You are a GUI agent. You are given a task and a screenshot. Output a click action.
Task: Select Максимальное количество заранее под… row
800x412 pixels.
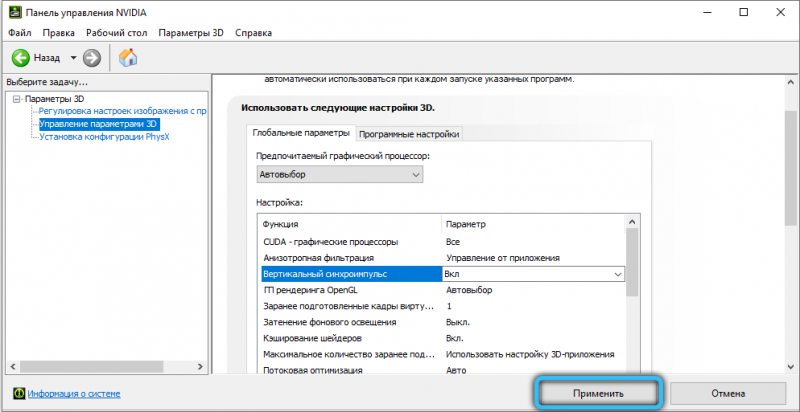point(443,354)
